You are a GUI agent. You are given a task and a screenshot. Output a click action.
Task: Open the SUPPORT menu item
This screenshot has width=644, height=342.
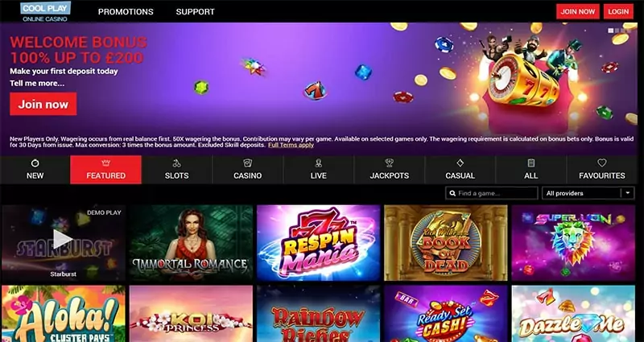pos(195,12)
